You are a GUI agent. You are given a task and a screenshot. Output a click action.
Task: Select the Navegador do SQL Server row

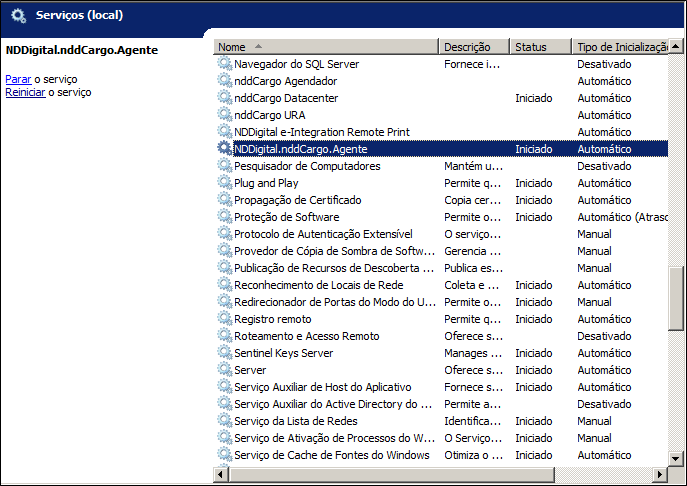pyautogui.click(x=296, y=64)
